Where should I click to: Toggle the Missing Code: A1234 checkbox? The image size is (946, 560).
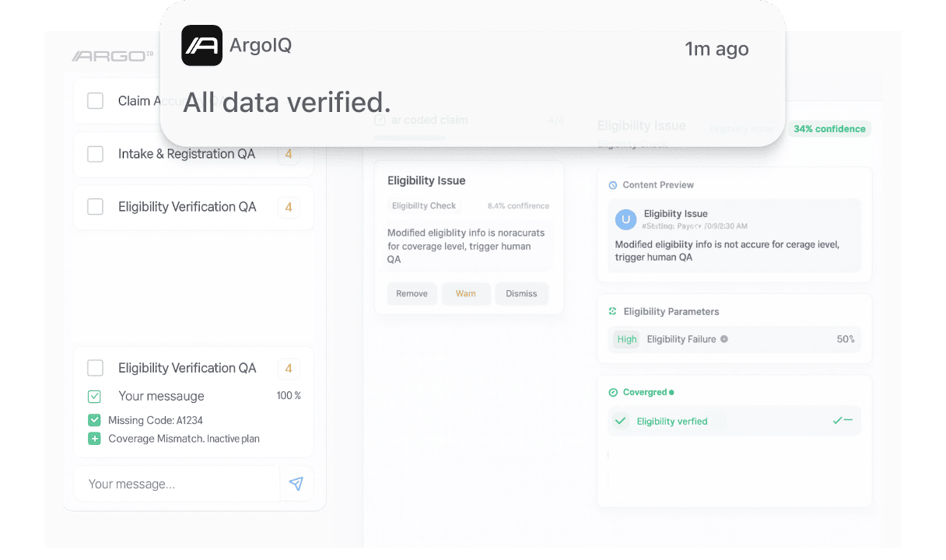click(94, 420)
